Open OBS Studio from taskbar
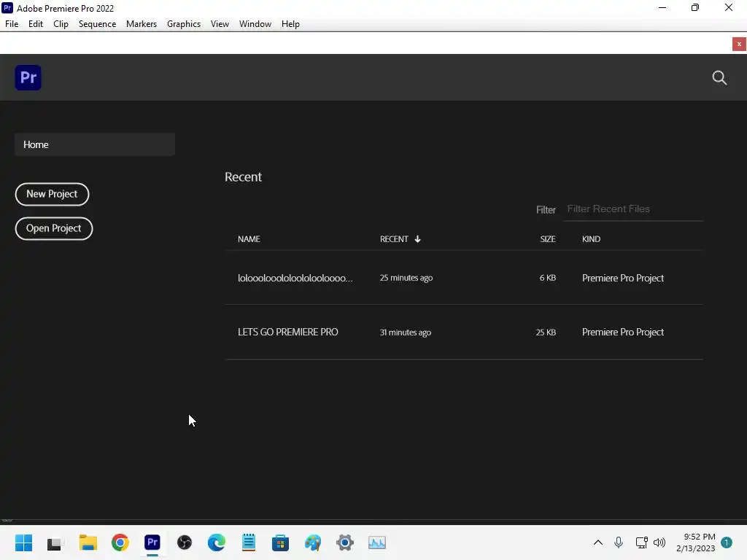This screenshot has width=747, height=560. 185,542
